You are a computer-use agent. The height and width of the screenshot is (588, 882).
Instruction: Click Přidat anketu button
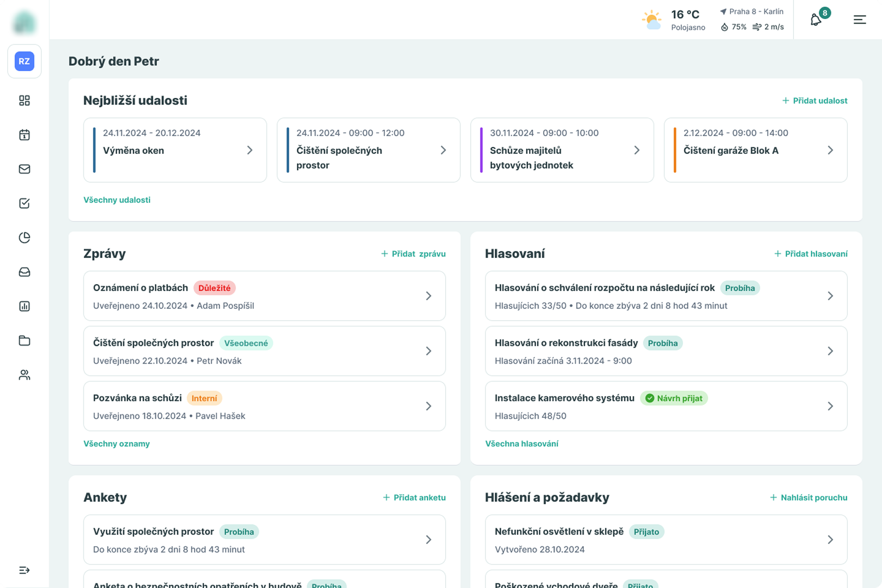click(414, 498)
